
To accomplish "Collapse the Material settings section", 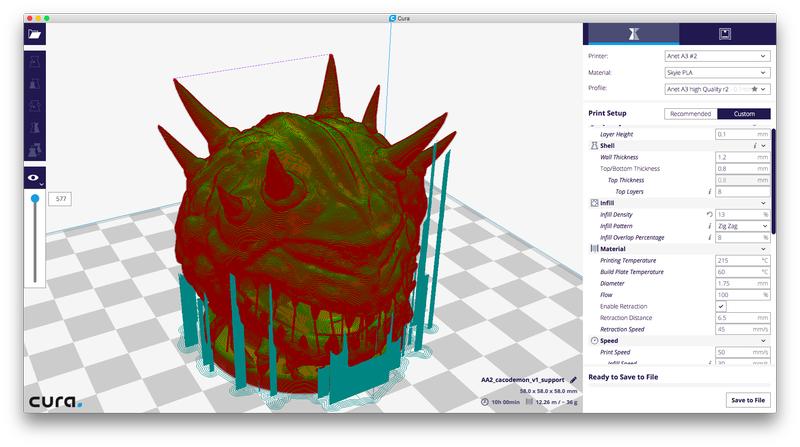I will point(764,249).
